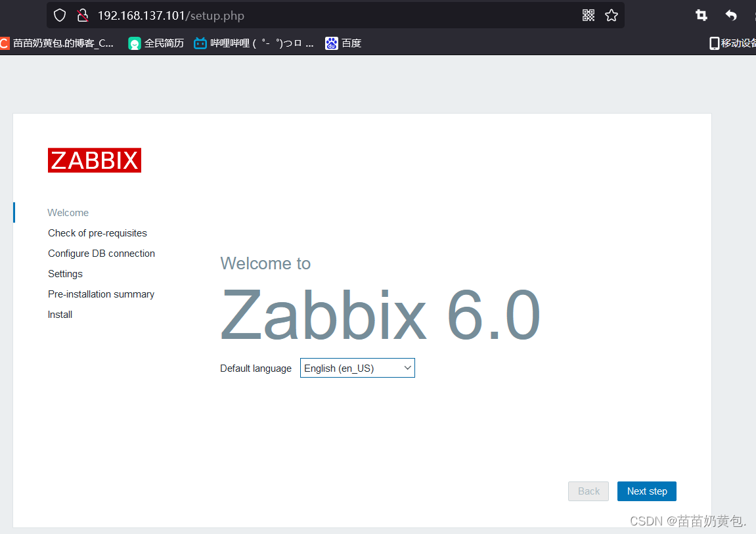Open the Default language dropdown
Screen dimensions: 756x534
coord(357,368)
